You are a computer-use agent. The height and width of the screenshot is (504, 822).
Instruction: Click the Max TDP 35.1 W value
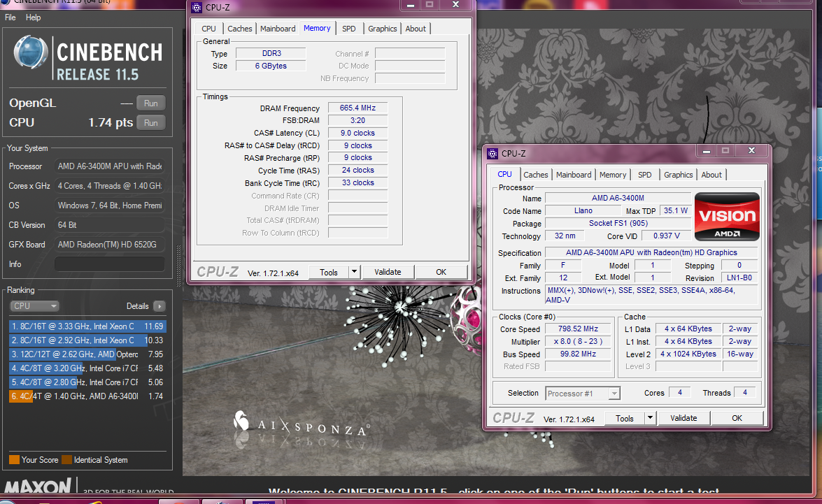click(x=675, y=210)
